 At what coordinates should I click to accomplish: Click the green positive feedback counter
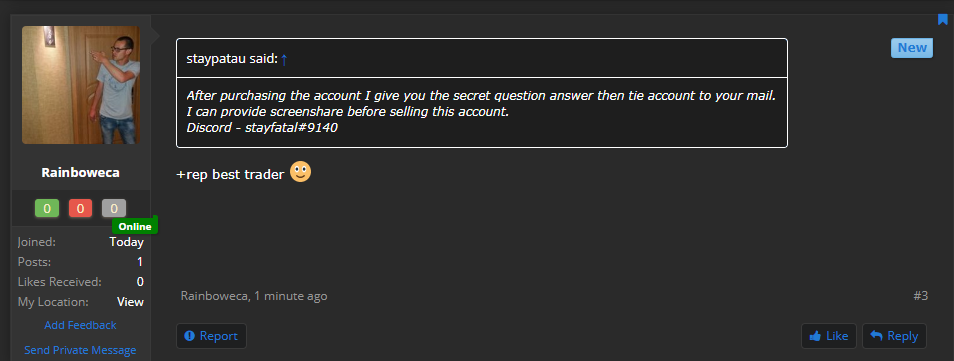[47, 208]
